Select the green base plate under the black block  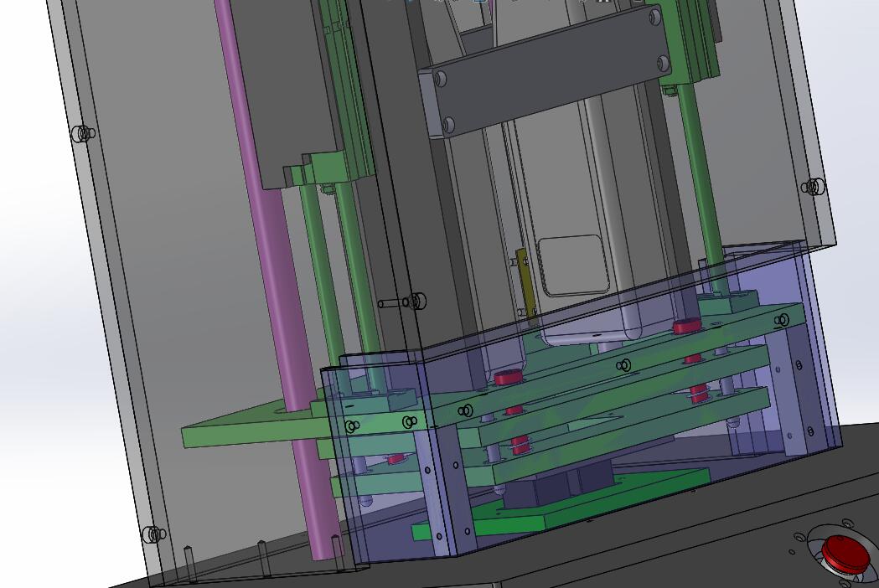point(561,504)
